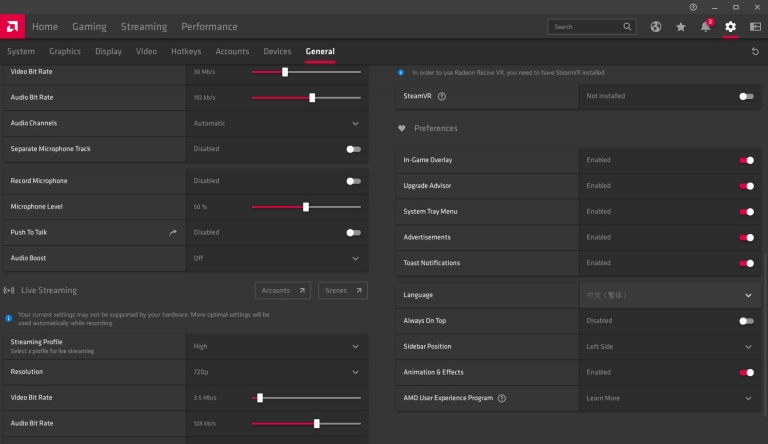768x444 pixels.
Task: Click the Live Streaming broadcast icon
Action: tap(9, 291)
